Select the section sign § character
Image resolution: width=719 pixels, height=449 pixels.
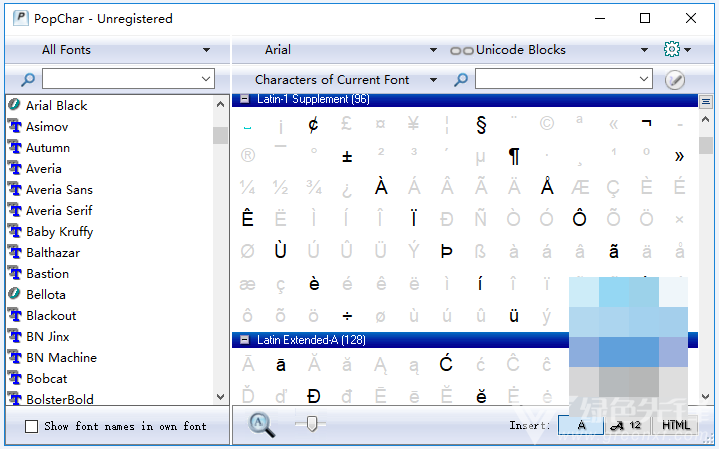click(481, 124)
